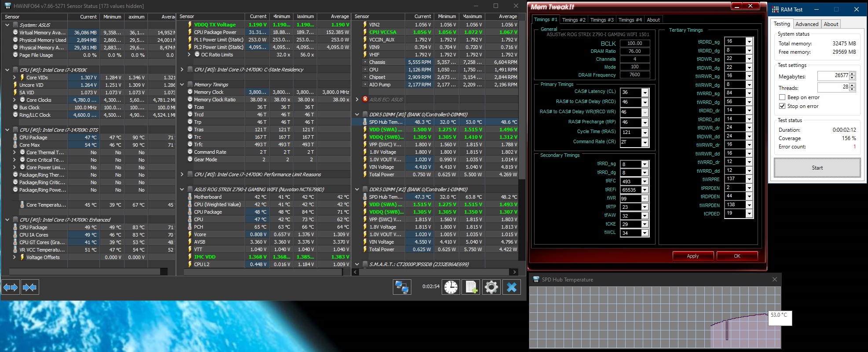Click the red error icon beside ASUS EC
868x352 pixels.
click(365, 99)
